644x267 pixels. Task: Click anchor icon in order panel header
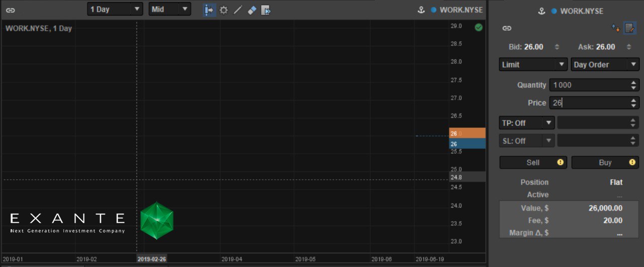tap(542, 11)
